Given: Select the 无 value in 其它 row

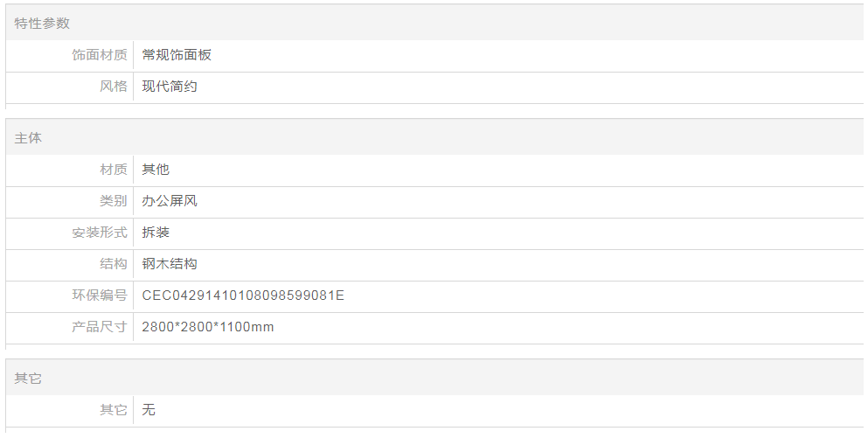Looking at the screenshot, I should pos(149,410).
